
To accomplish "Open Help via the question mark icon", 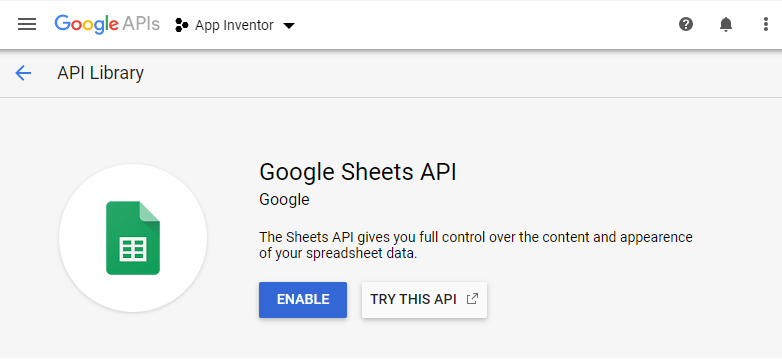I will [x=686, y=24].
